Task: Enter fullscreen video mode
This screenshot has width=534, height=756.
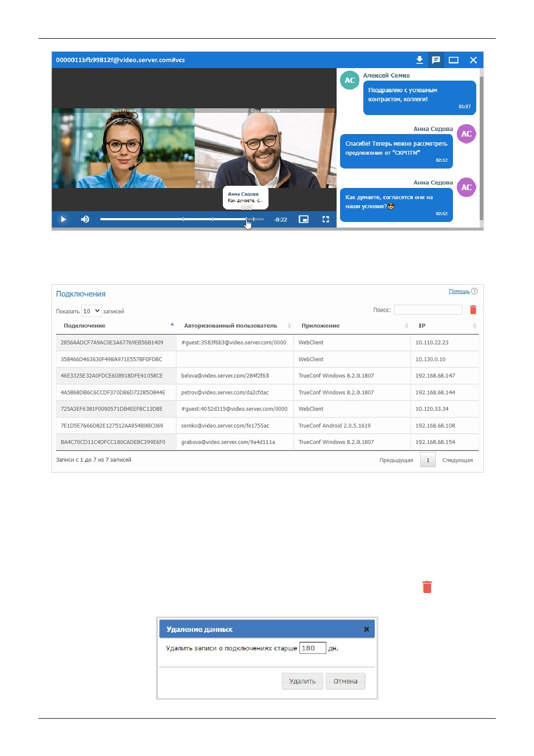Action: point(326,219)
